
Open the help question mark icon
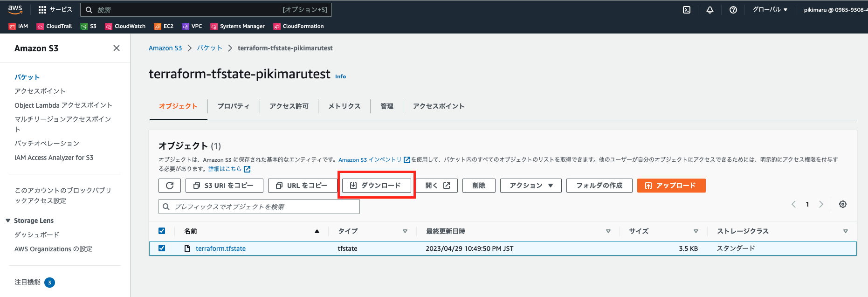pos(733,10)
